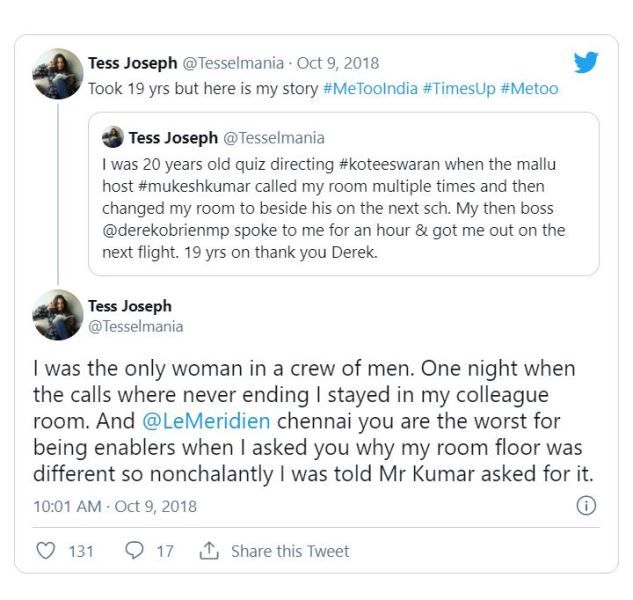Open the tweet info icon

[587, 506]
